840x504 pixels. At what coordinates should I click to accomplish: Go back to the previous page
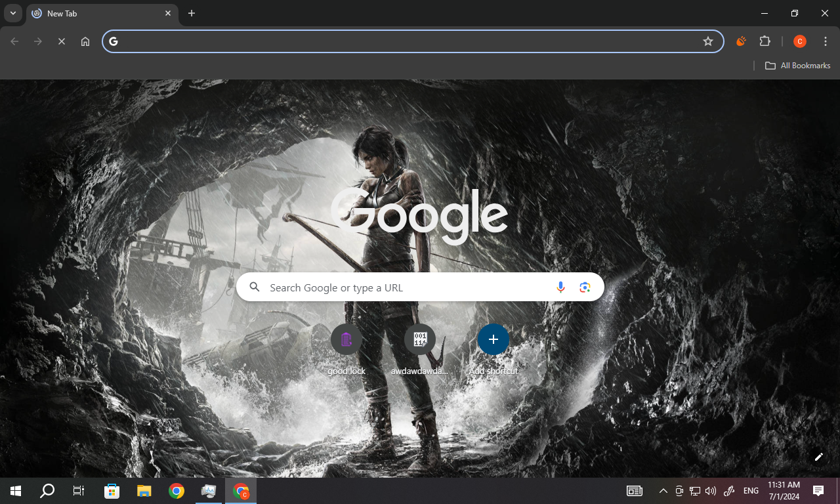[x=14, y=41]
